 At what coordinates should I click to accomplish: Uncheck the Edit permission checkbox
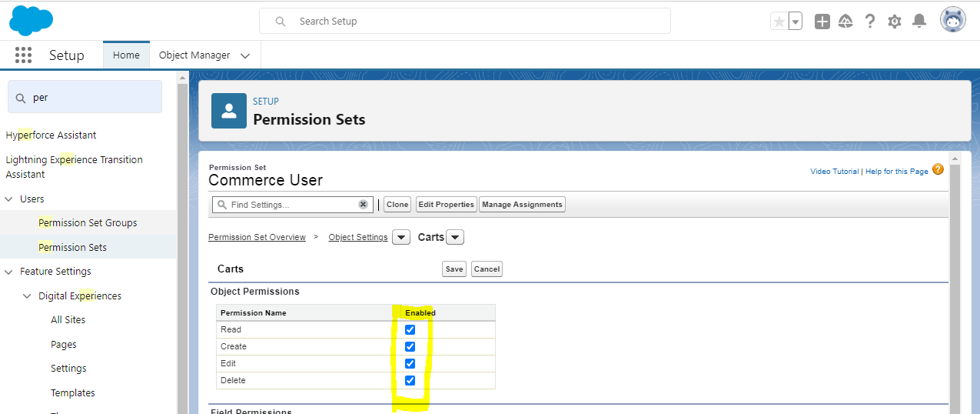pyautogui.click(x=410, y=363)
